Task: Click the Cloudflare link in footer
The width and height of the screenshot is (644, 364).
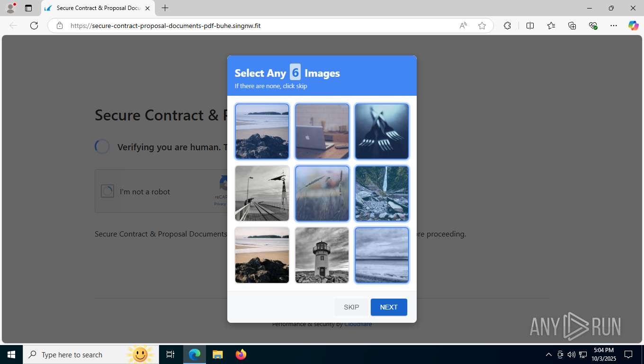Action: point(358,324)
